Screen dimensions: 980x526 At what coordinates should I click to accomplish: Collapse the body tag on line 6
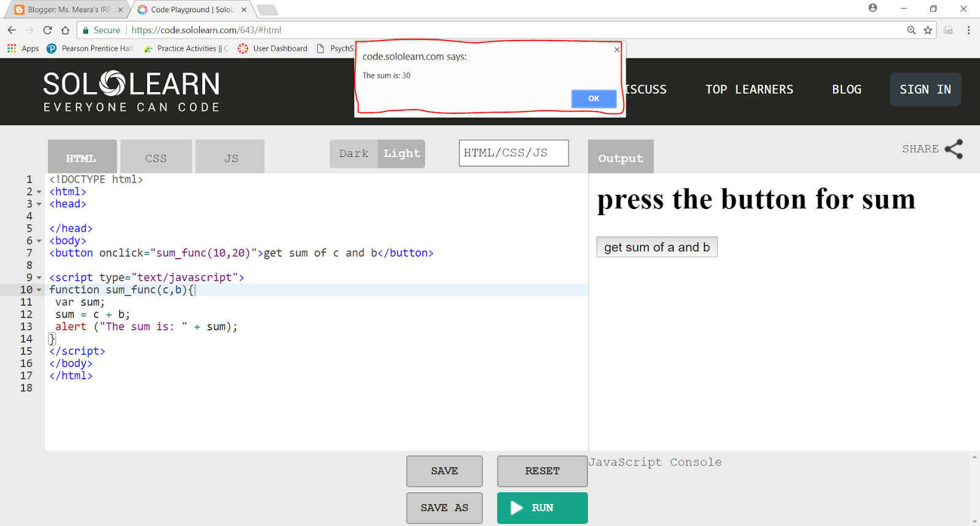click(x=39, y=241)
